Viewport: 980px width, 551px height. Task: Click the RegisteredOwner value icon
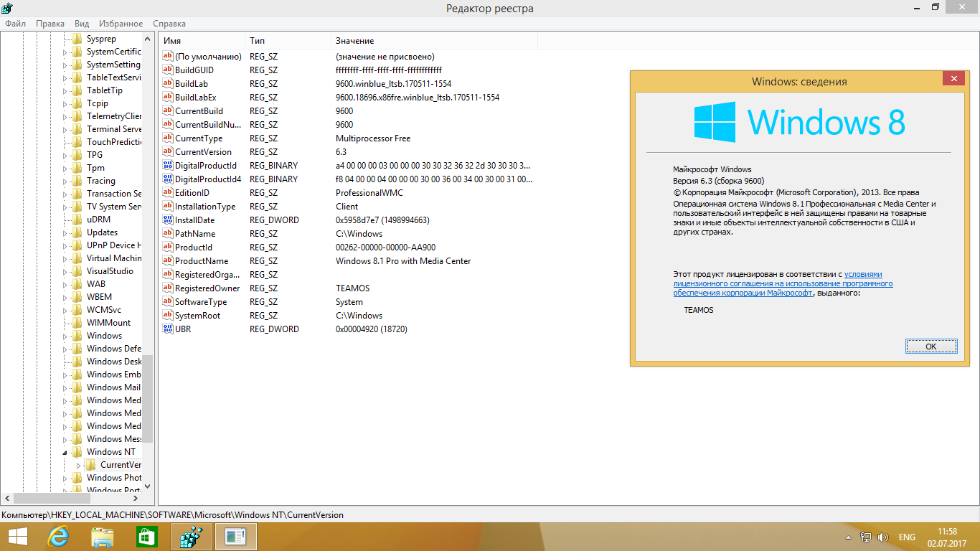coord(168,288)
